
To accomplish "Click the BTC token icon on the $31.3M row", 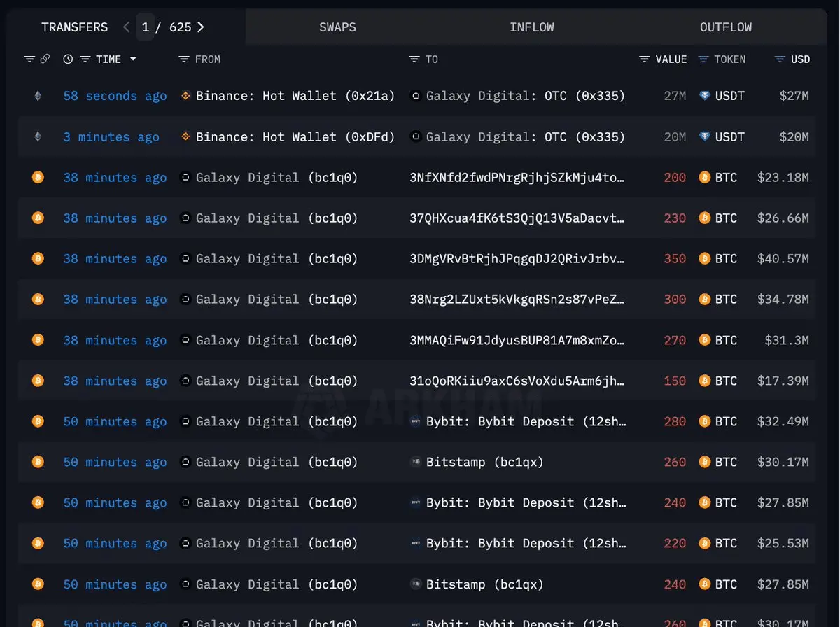I will (x=705, y=340).
